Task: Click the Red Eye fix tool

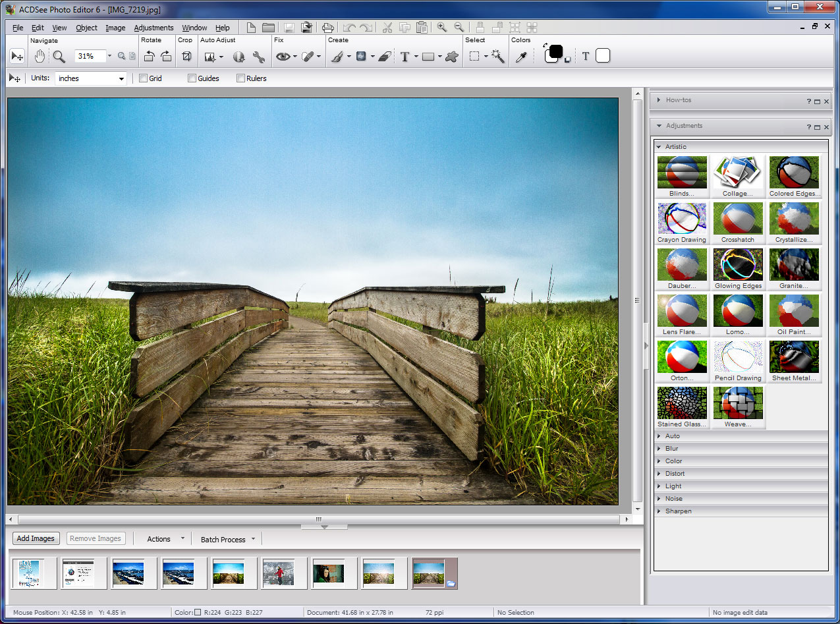Action: (283, 57)
